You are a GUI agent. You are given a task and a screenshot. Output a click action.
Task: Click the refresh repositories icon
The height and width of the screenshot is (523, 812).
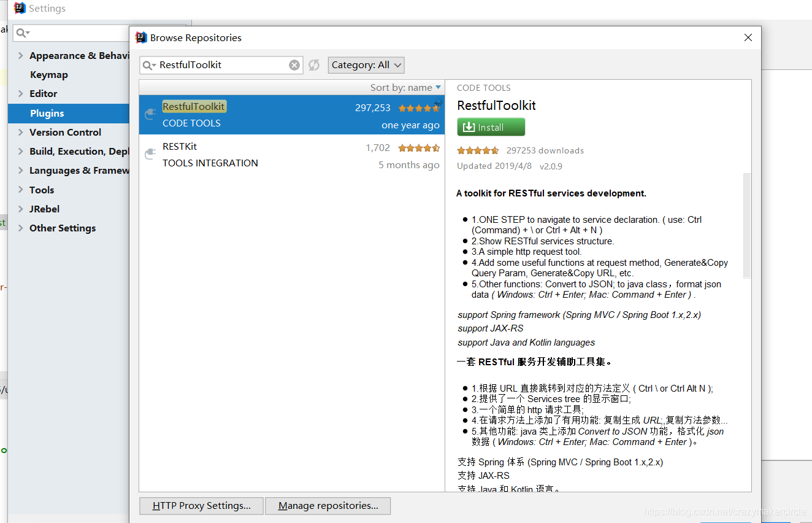pyautogui.click(x=314, y=65)
